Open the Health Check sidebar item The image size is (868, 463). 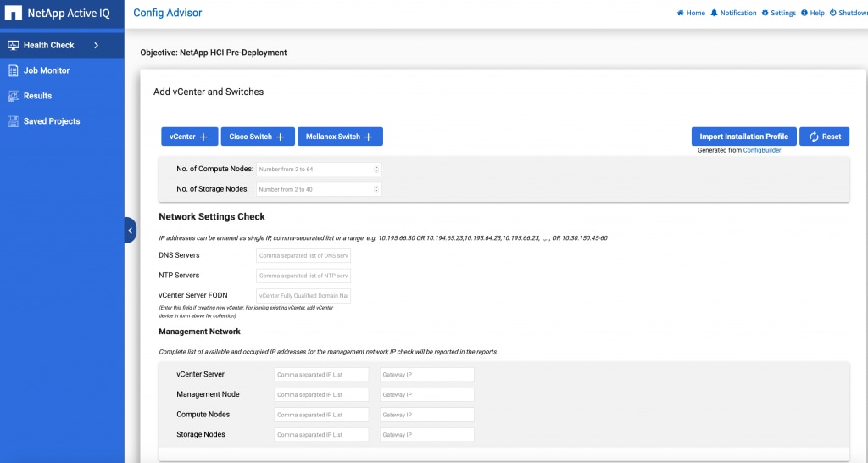(48, 45)
